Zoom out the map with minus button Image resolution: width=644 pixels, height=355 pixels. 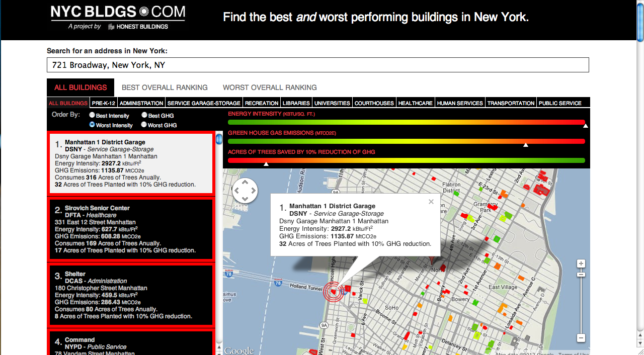(x=581, y=338)
